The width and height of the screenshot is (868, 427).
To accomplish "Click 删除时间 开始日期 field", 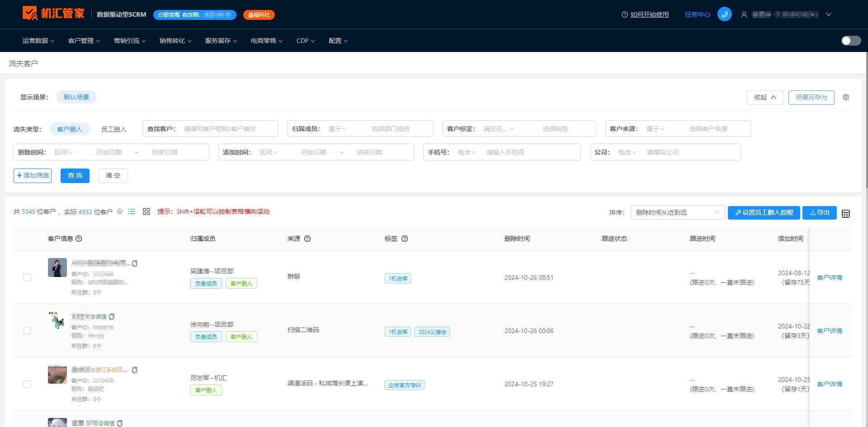I will pos(108,152).
